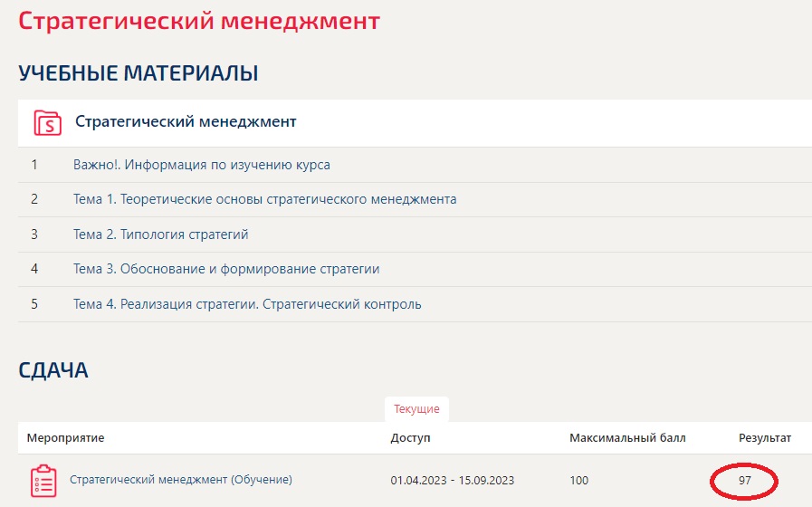Image resolution: width=812 pixels, height=507 pixels.
Task: Expand the 'Стратегический менеджмент' materials section title
Action: [x=186, y=121]
